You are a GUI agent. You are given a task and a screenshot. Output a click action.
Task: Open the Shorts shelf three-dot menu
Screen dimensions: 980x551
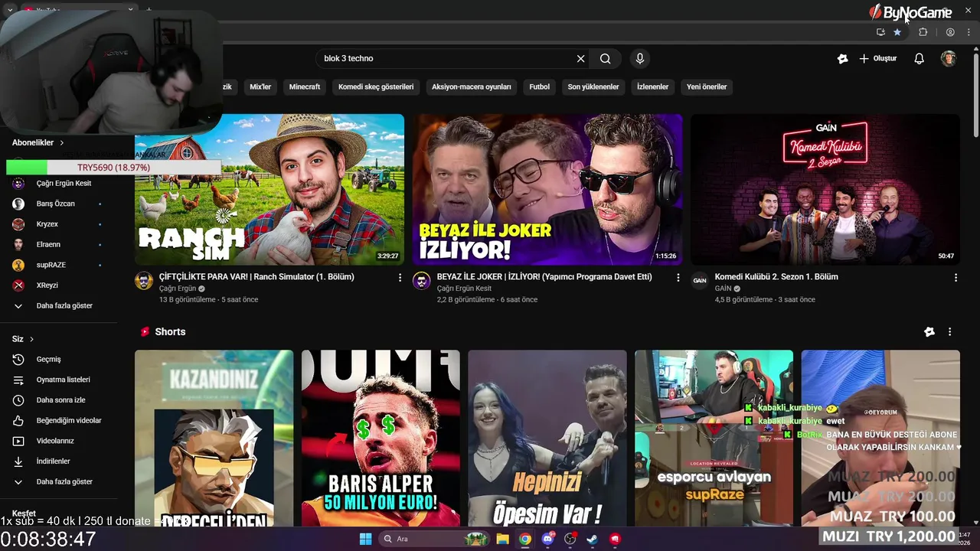pos(950,332)
